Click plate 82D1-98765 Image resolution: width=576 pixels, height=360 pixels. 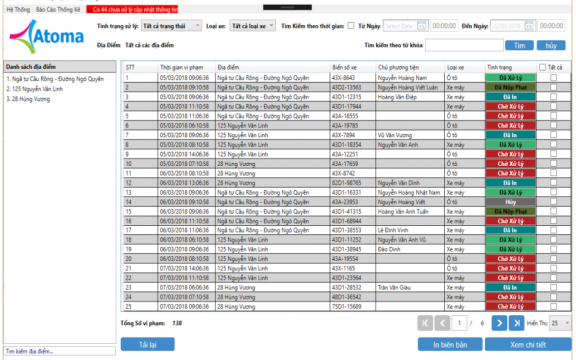tap(346, 183)
